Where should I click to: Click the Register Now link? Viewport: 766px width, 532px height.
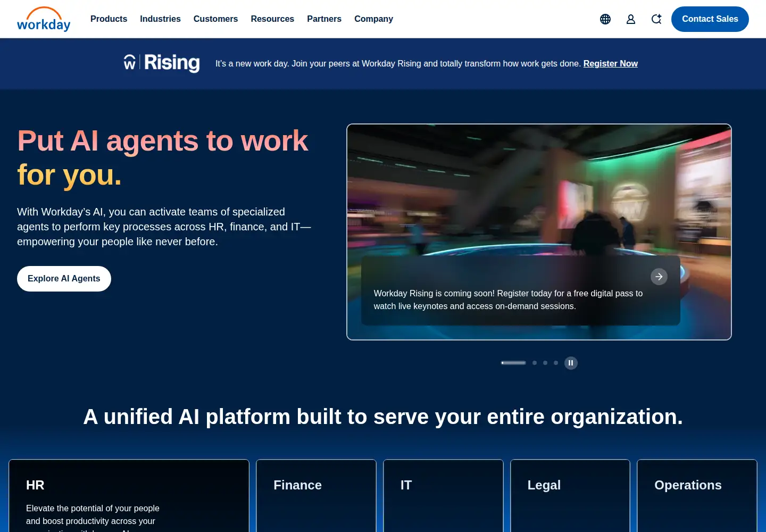610,64
